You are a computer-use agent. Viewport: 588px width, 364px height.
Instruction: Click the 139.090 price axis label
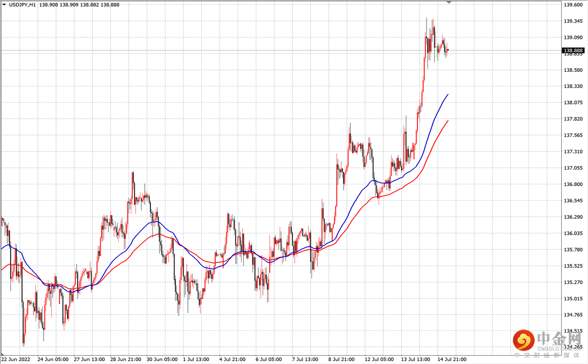click(573, 37)
